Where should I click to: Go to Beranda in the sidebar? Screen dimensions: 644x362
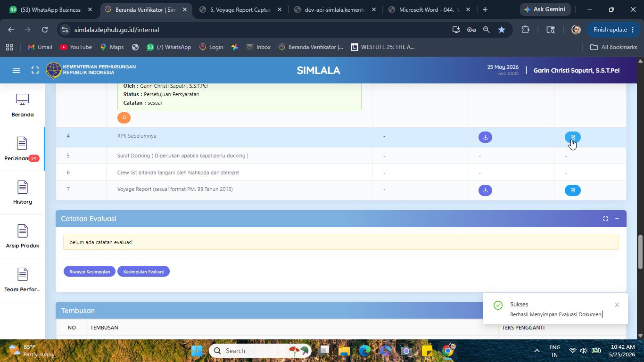(x=22, y=106)
